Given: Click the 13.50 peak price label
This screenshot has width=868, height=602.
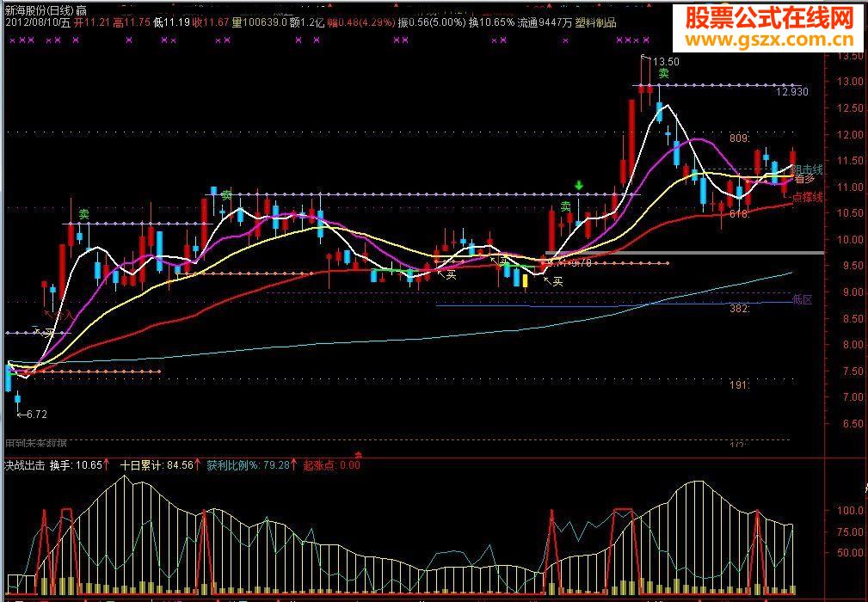Looking at the screenshot, I should (x=665, y=61).
